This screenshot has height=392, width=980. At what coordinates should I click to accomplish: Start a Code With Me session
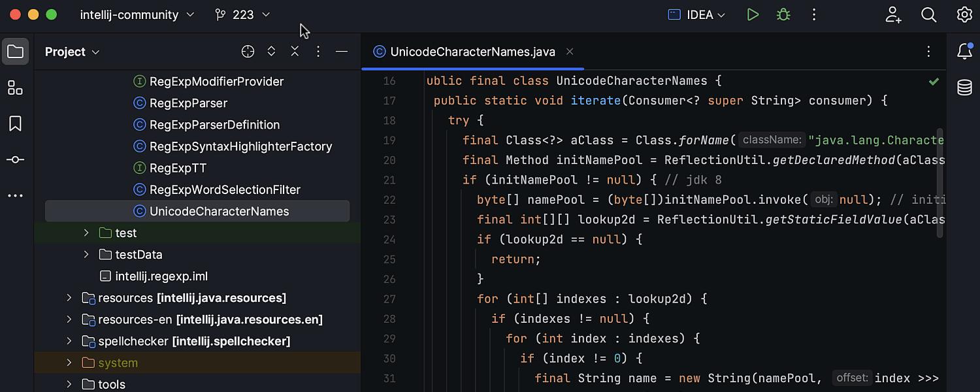(893, 14)
